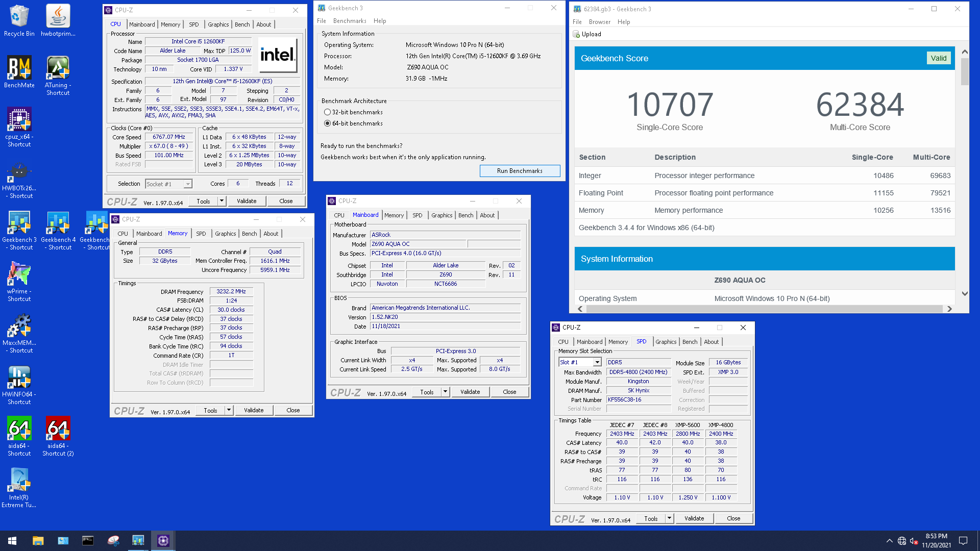Select the 32-bit benchmarks radio button
This screenshot has height=551, width=980.
coord(328,112)
